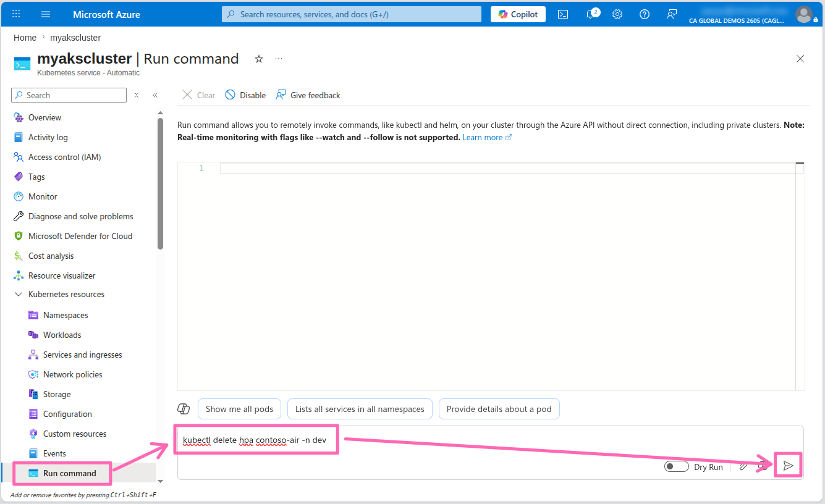Click the Workloads icon

click(x=33, y=335)
